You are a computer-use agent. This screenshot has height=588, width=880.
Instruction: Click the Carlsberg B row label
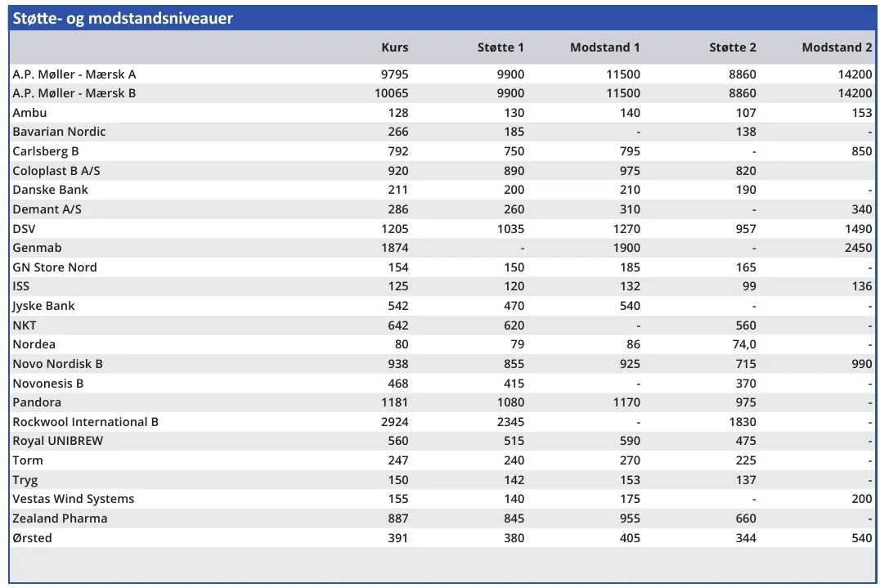[x=46, y=151]
